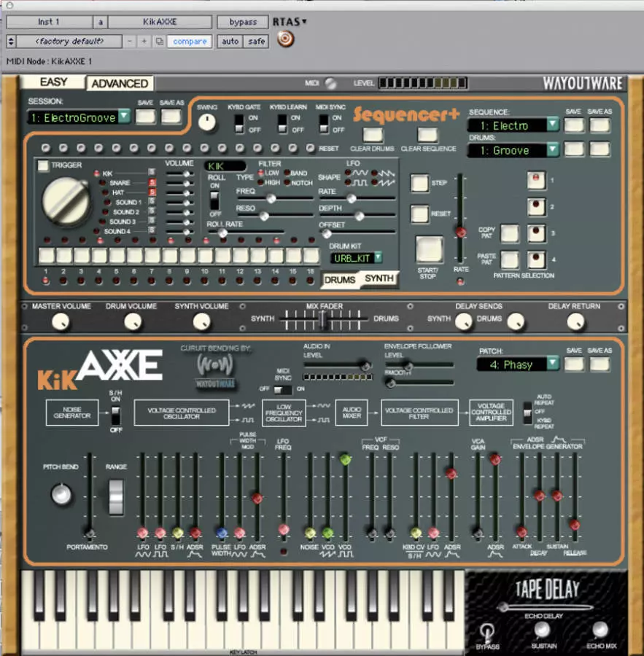Toggle the Trigger checkbox
644x656 pixels.
[x=43, y=165]
